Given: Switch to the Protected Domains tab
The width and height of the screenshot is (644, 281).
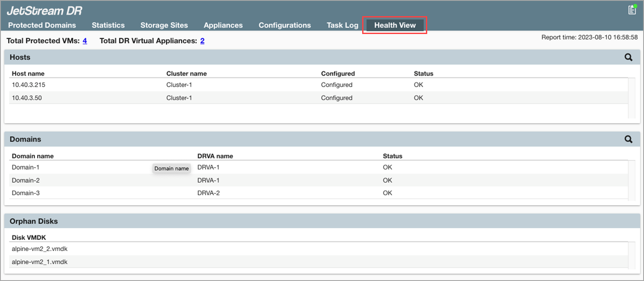Looking at the screenshot, I should click(42, 25).
